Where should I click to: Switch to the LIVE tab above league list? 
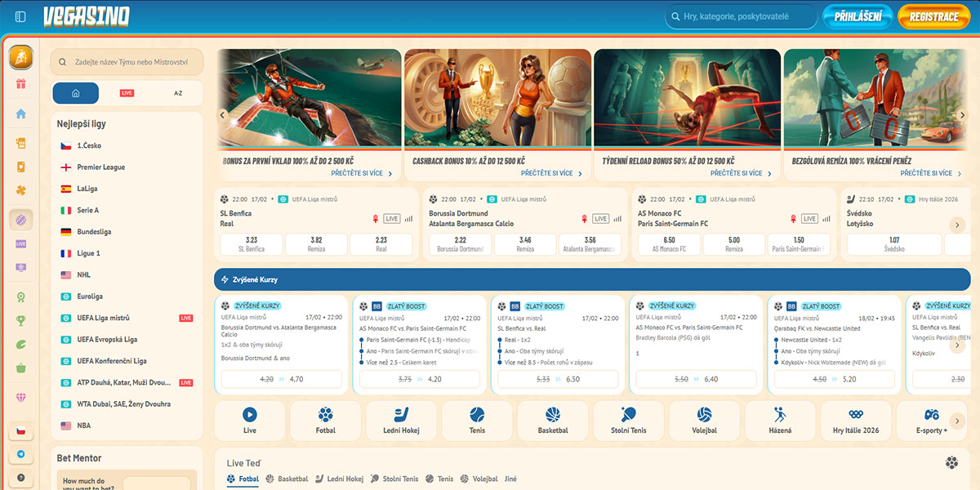tap(127, 93)
